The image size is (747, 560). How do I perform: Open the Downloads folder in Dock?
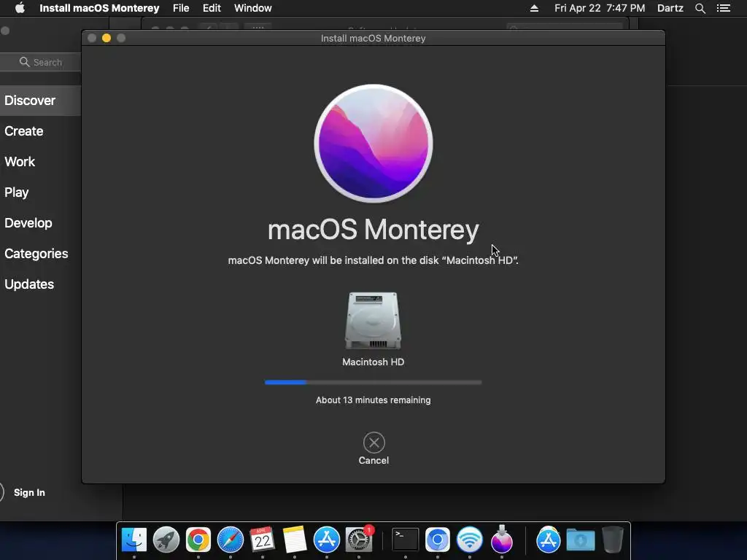point(580,540)
